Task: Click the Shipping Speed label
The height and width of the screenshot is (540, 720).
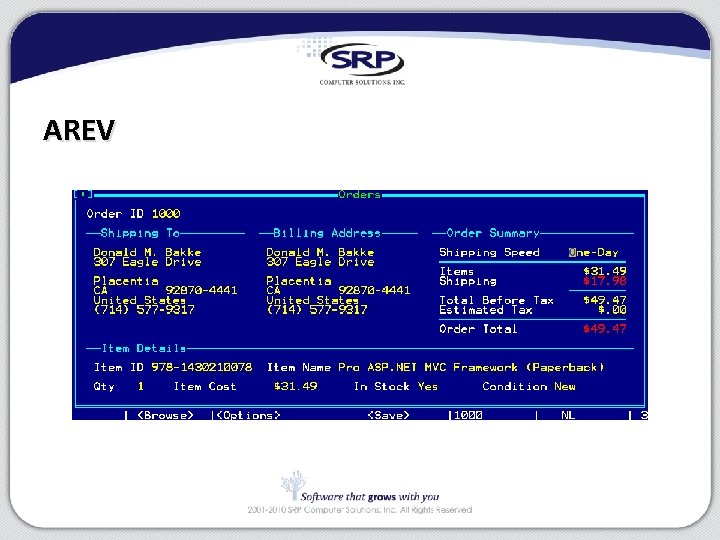Action: (489, 253)
